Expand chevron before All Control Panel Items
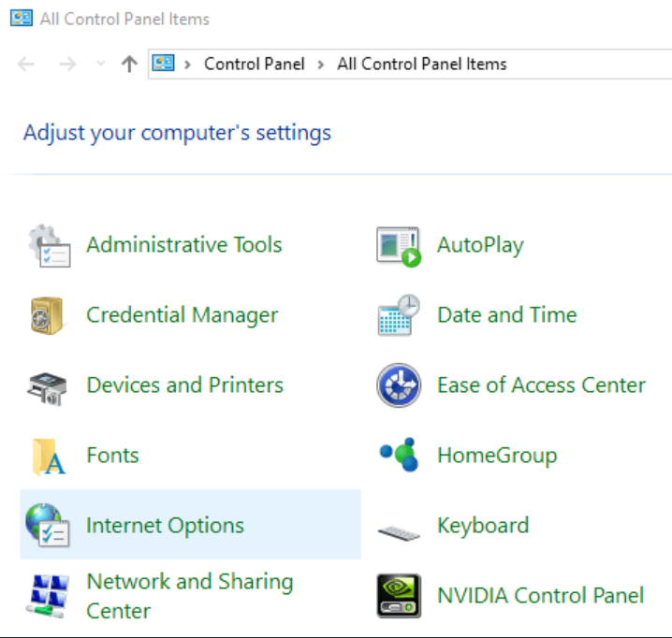This screenshot has height=638, width=672. (x=321, y=65)
